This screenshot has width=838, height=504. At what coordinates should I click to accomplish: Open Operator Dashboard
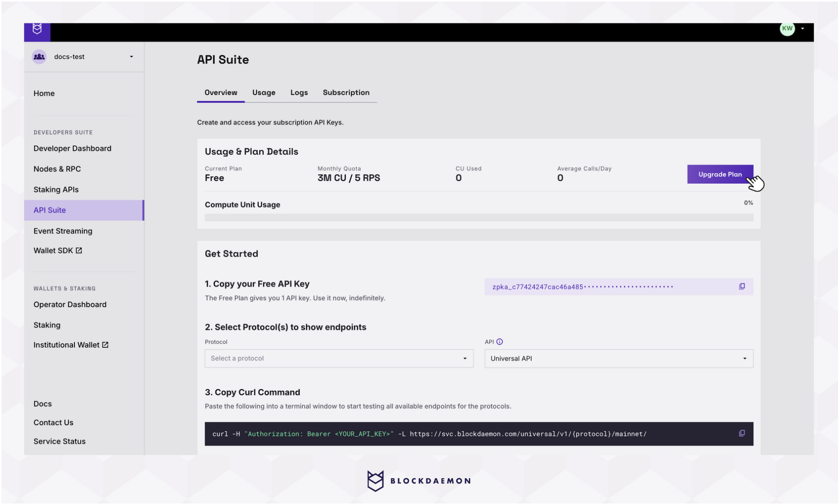[70, 304]
